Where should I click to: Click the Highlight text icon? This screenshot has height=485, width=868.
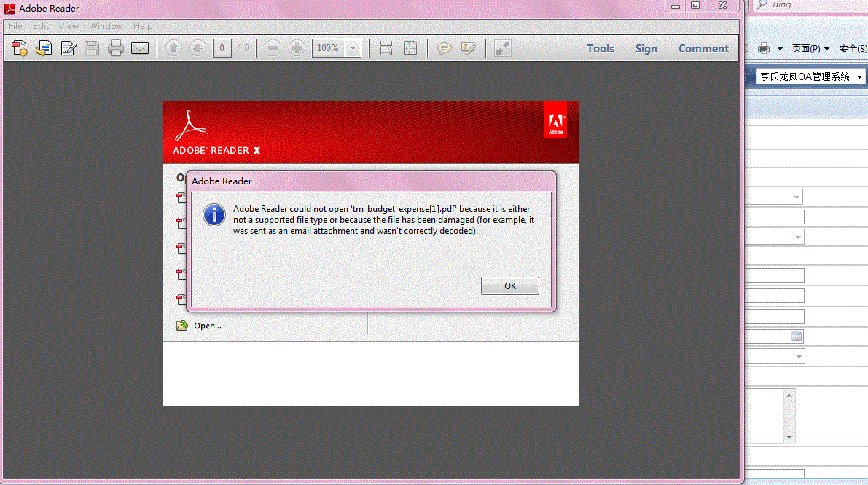(469, 49)
